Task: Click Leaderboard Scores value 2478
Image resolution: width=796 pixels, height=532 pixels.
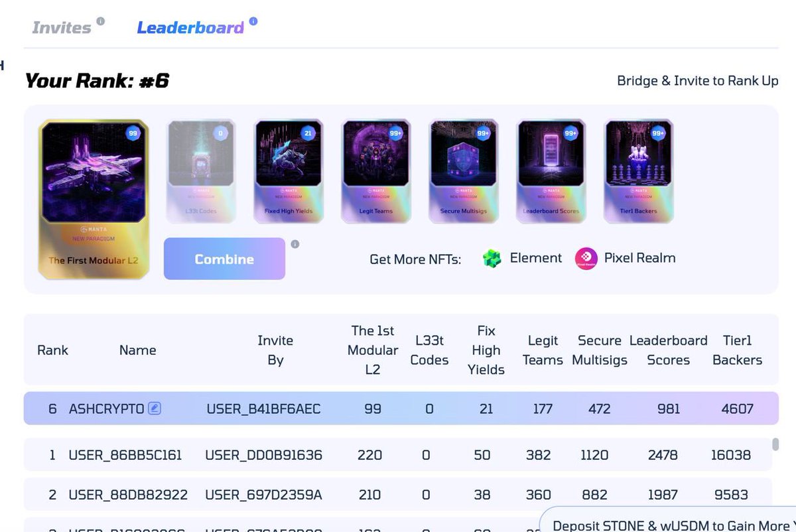Action: coord(663,455)
